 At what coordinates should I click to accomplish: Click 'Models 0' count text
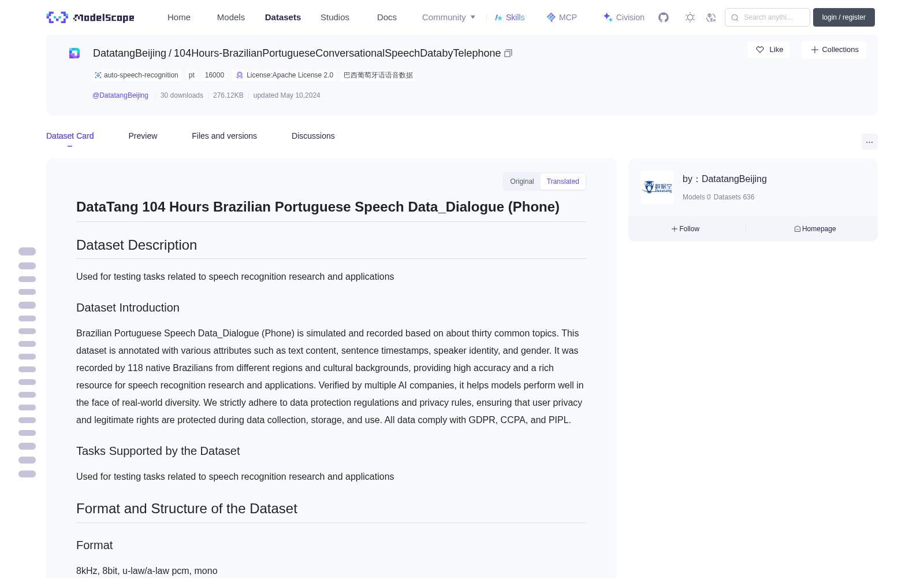[x=696, y=197]
